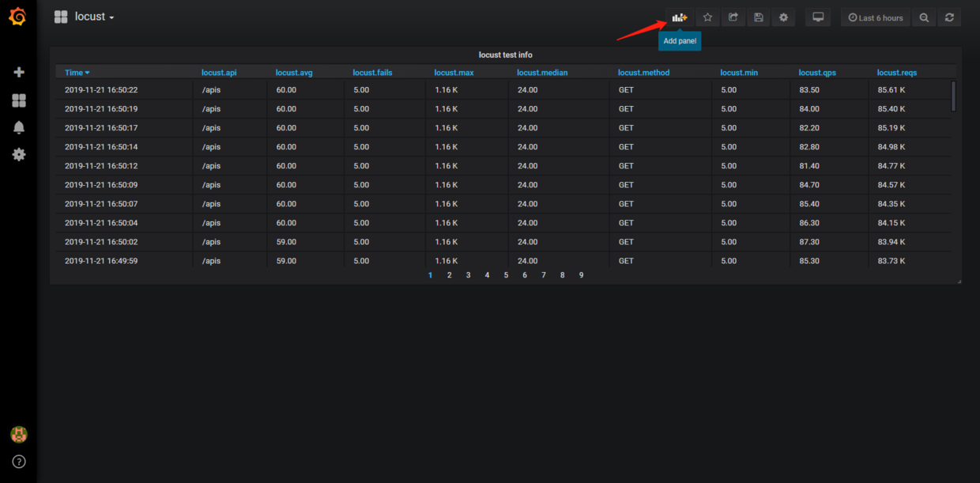Go to table page 5

507,275
